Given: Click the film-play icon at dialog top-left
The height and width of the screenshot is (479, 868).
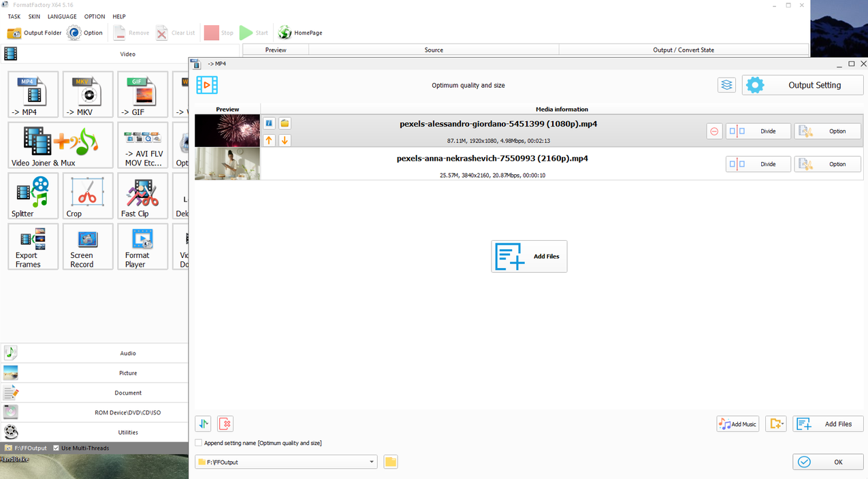Looking at the screenshot, I should [207, 85].
